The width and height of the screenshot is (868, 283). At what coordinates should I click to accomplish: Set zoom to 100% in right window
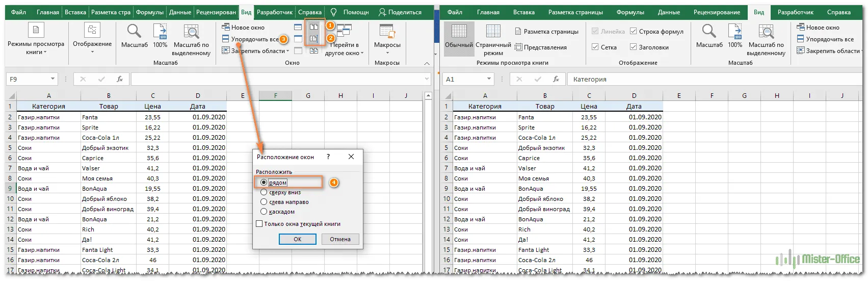735,36
